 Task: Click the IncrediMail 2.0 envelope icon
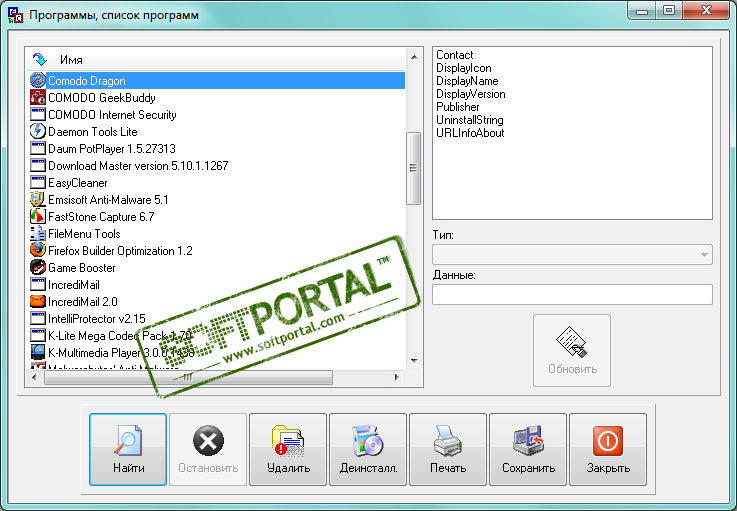tap(38, 301)
